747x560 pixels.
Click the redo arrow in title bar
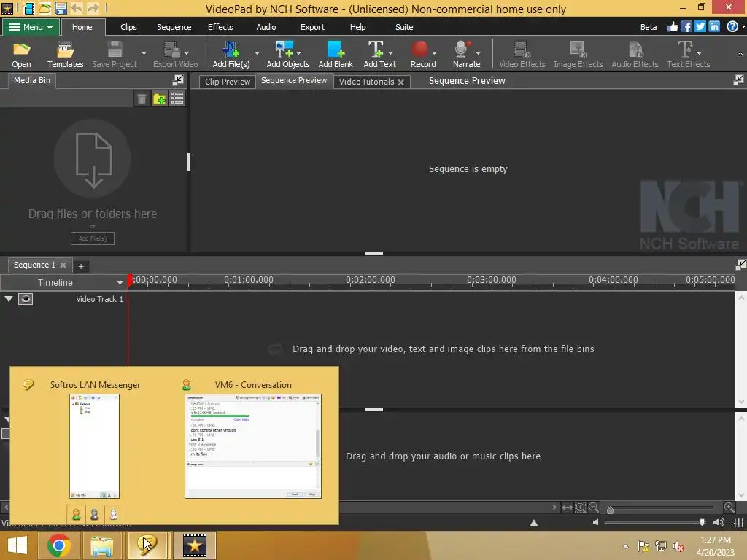[x=93, y=8]
